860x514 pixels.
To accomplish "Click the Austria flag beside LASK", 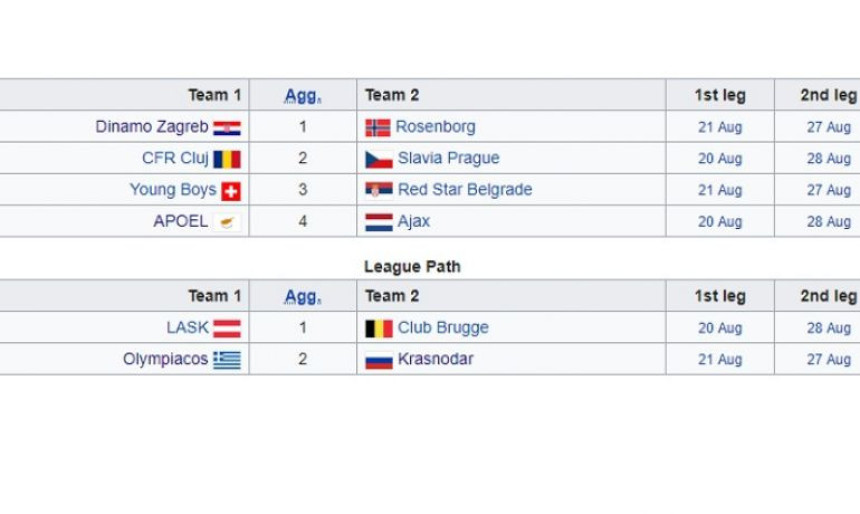I will click(x=227, y=329).
